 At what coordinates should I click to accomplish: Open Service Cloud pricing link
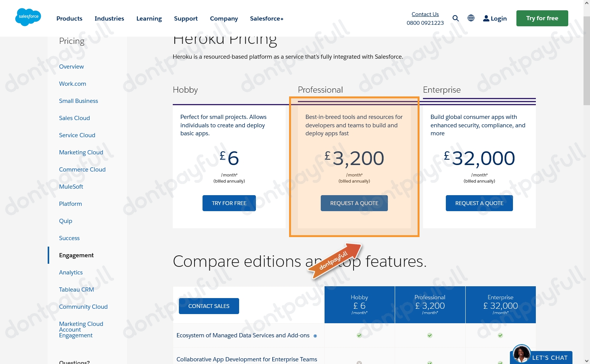click(77, 135)
